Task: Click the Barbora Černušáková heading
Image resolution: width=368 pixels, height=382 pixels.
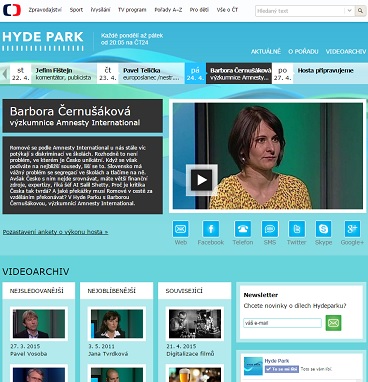Action: pos(70,111)
